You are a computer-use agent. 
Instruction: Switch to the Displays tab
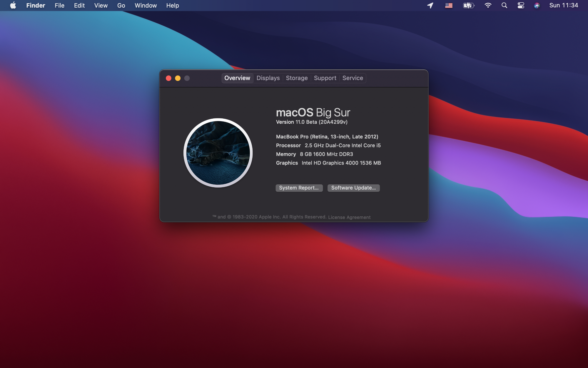268,78
